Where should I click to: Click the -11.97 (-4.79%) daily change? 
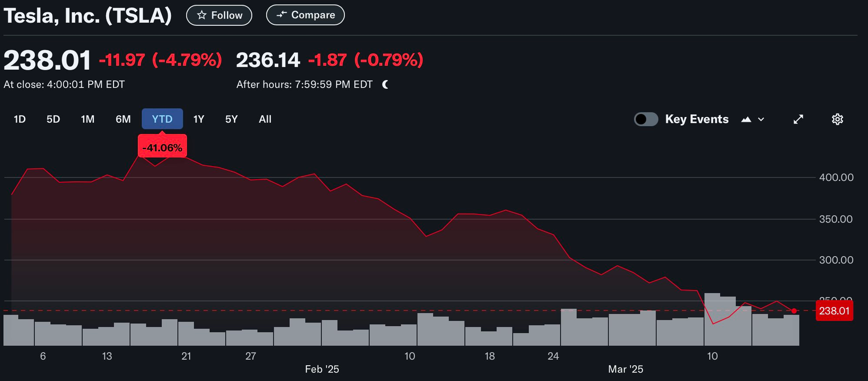point(160,60)
